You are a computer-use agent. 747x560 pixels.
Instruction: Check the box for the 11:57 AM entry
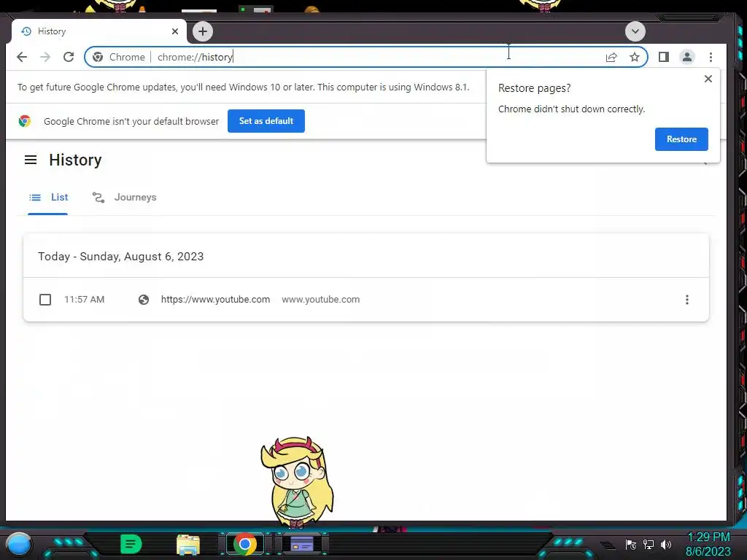coord(45,300)
